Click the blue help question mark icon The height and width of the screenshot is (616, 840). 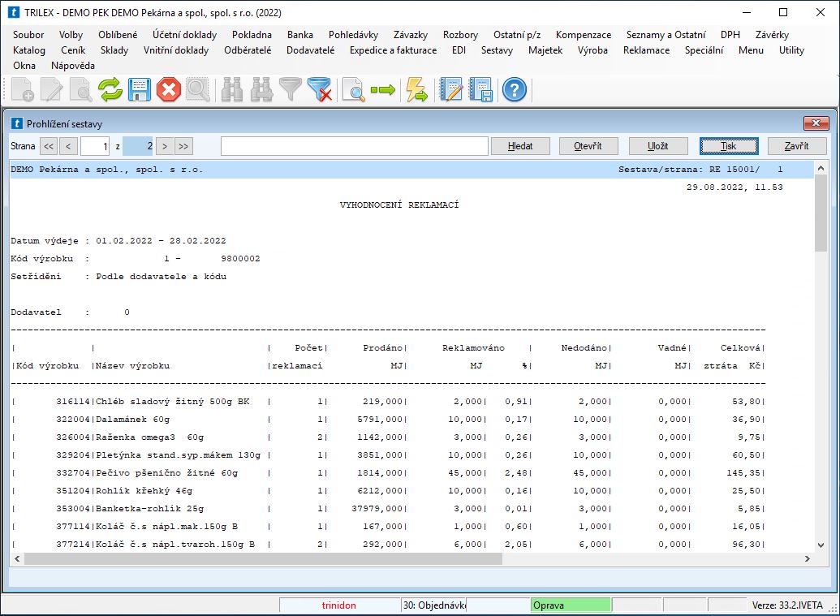pyautogui.click(x=515, y=89)
